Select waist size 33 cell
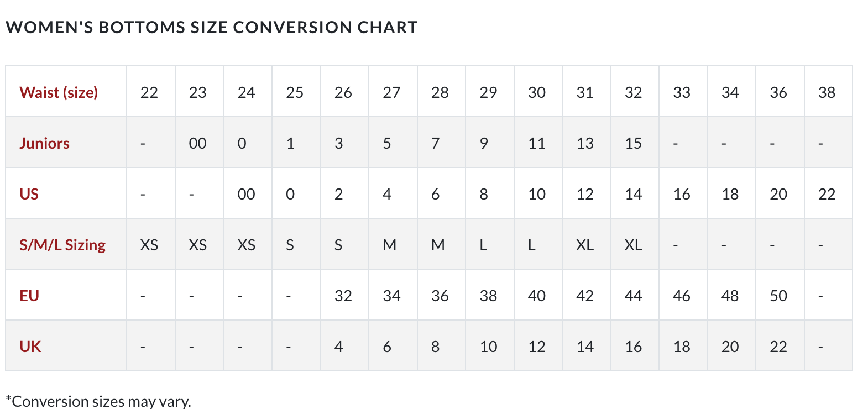The width and height of the screenshot is (868, 420). pos(683,92)
